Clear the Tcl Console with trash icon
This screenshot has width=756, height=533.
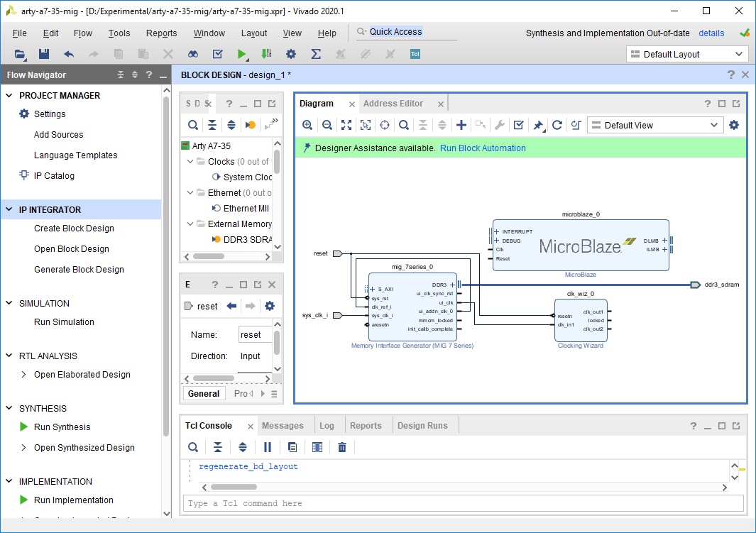342,447
